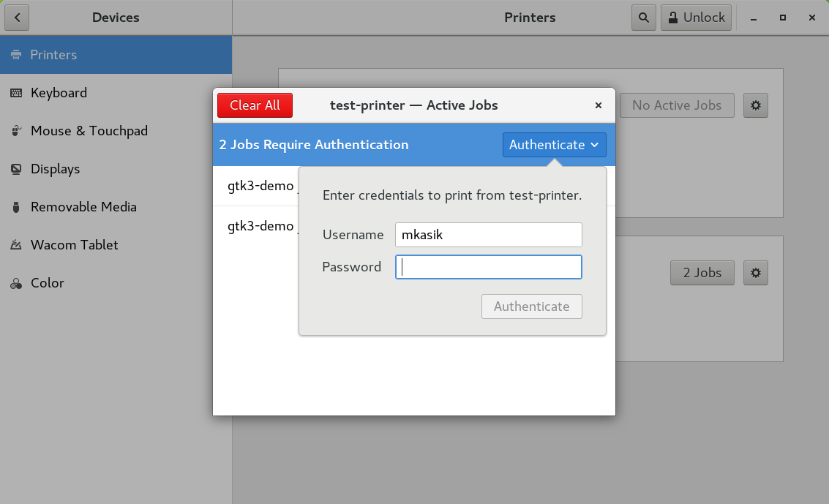
Task: Open the gear settings beside No Active Jobs
Action: click(x=756, y=105)
